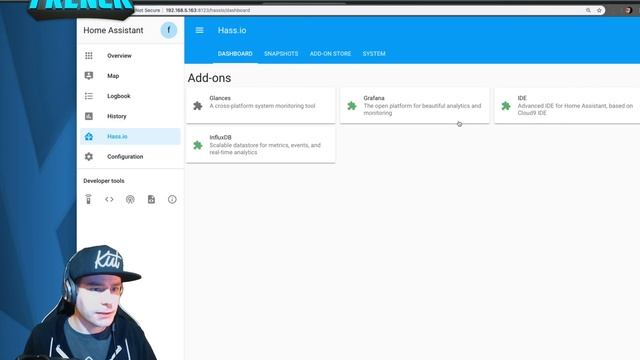The image size is (640, 360).
Task: Switch to the Snapshots tab
Action: (281, 53)
